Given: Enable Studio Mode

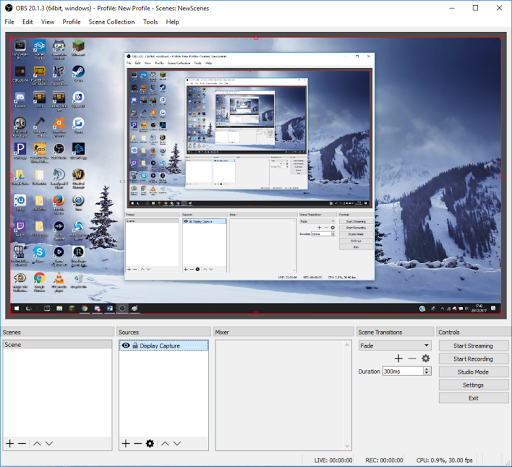Looking at the screenshot, I should click(x=473, y=372).
